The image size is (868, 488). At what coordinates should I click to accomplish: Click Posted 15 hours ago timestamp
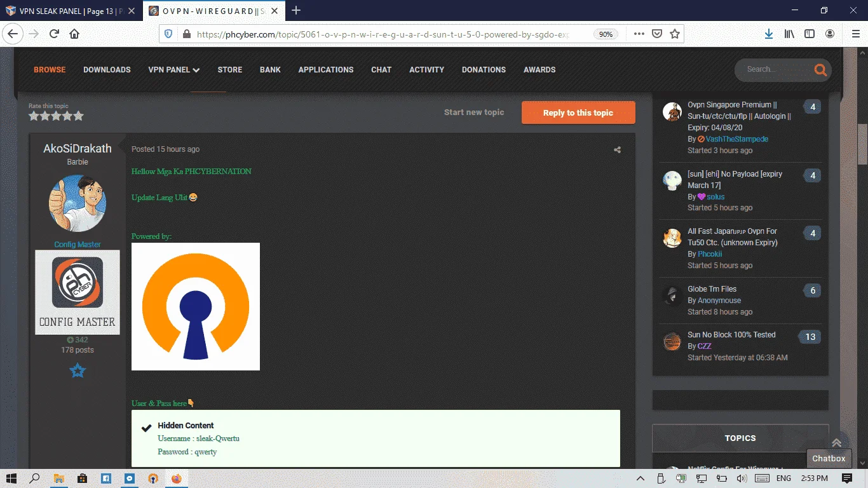[x=165, y=149]
